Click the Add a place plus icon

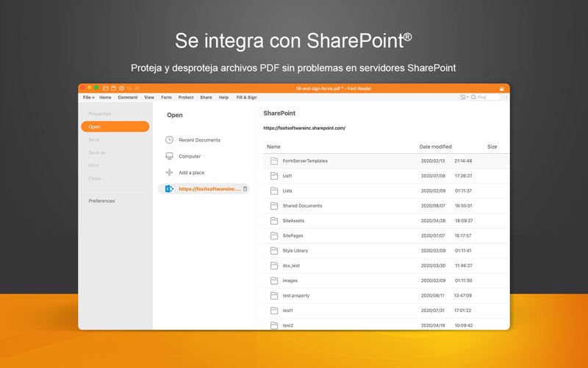click(170, 172)
